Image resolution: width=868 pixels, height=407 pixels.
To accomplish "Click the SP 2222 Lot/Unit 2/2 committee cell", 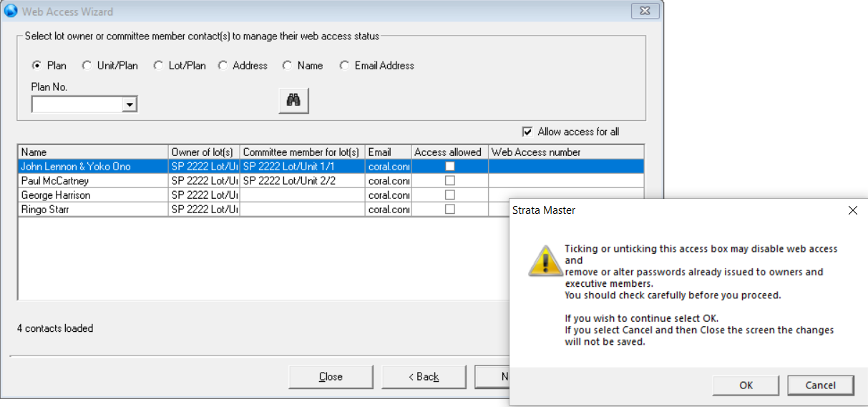I will (303, 180).
